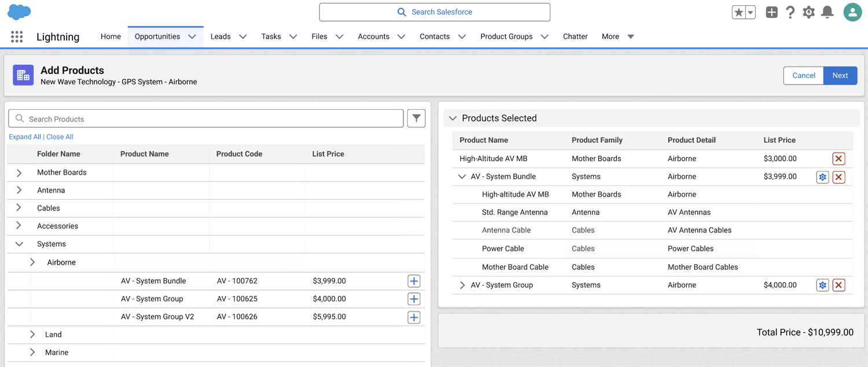The image size is (868, 367).
Task: Go to the Home tab
Action: [x=111, y=36]
